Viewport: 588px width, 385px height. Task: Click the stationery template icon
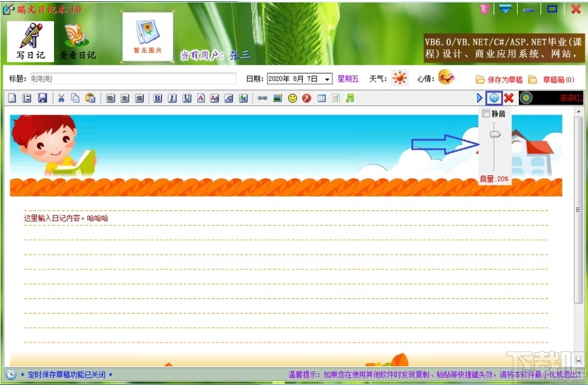coord(336,98)
